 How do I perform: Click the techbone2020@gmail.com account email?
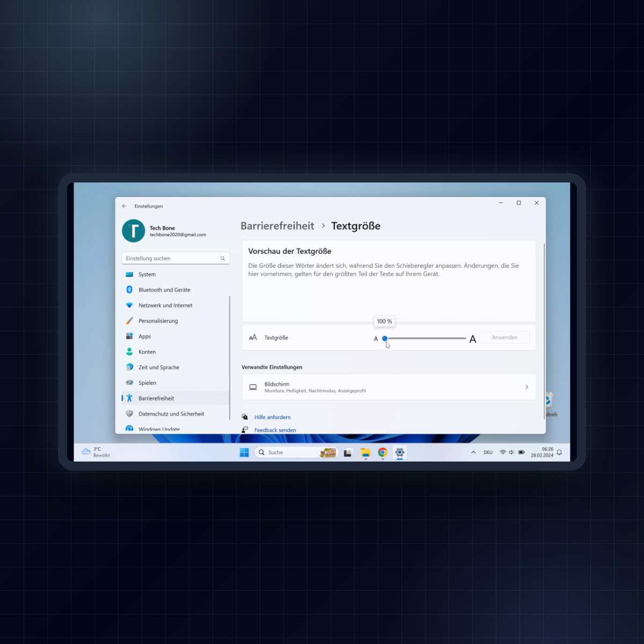point(178,235)
